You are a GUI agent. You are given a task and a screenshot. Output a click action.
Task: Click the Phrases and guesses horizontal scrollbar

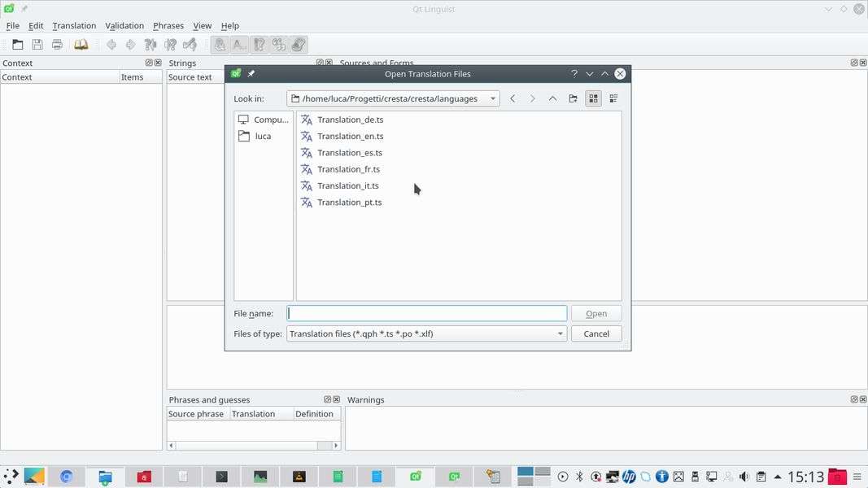click(253, 445)
